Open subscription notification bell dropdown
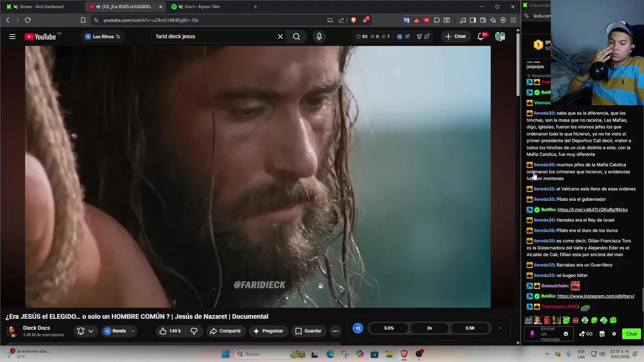 point(85,331)
